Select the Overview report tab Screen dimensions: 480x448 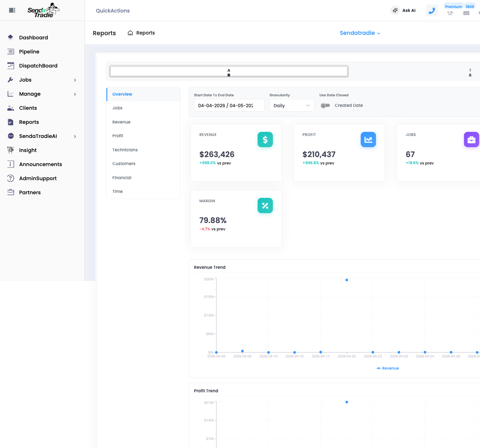(143, 94)
